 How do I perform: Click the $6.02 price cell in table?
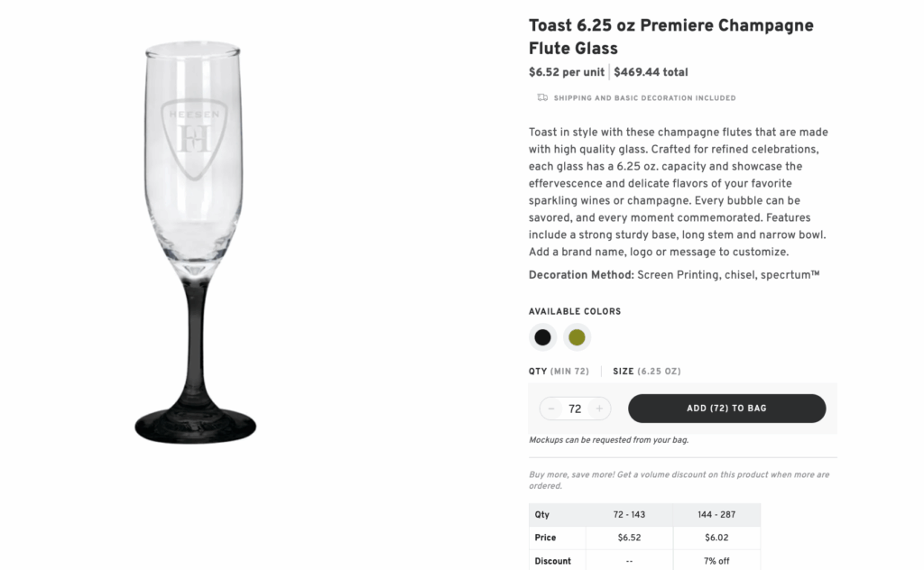pos(716,538)
